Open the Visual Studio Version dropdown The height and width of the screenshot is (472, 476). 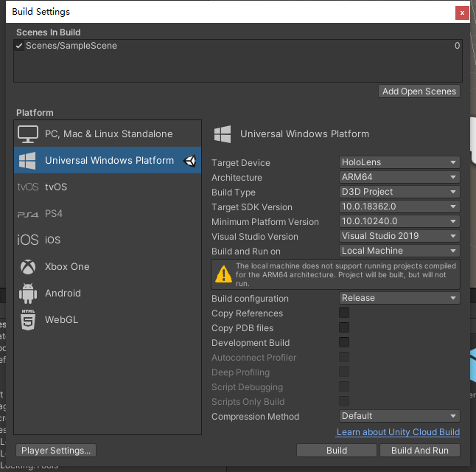coord(399,236)
